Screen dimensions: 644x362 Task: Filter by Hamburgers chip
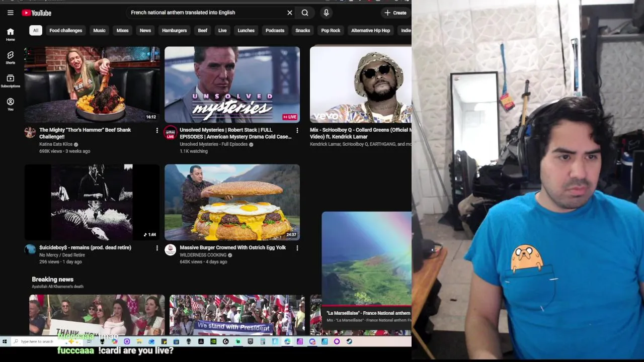175,30
